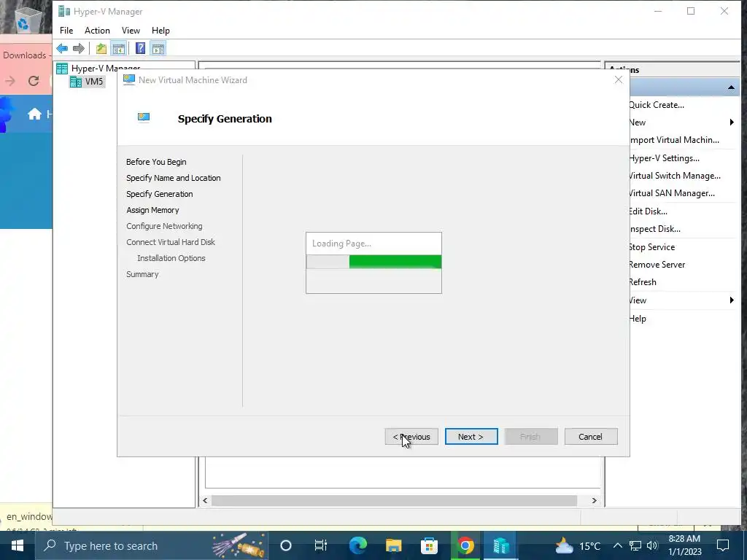Screen dimensions: 747x560
Task: Open Virtual SAN Manager action
Action: coord(672,193)
